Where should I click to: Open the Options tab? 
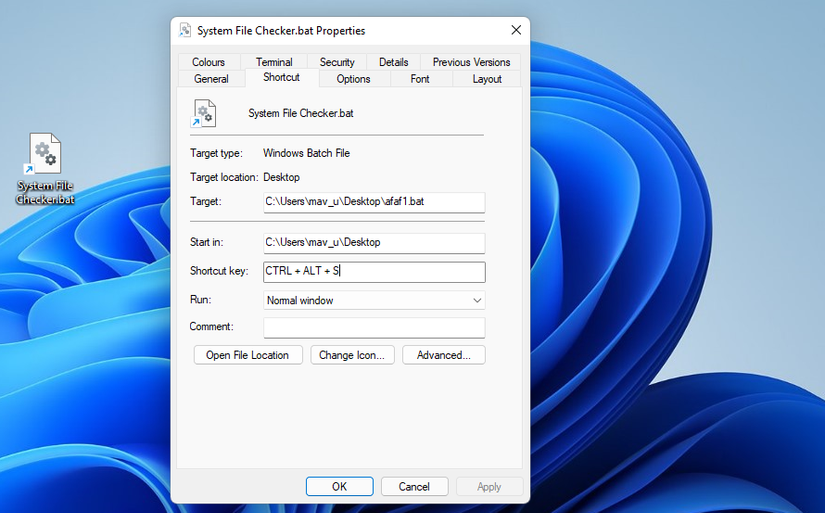tap(354, 79)
